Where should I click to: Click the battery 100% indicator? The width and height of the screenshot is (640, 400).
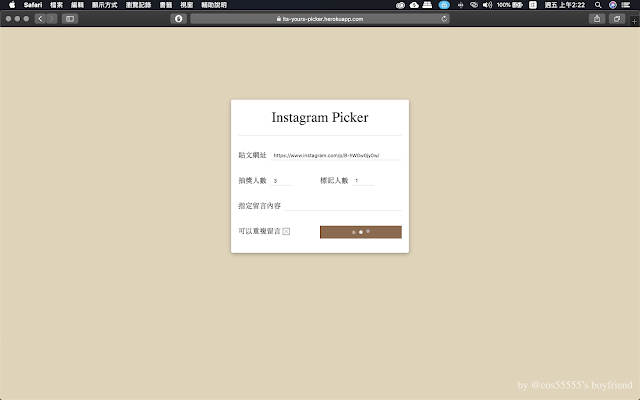(x=510, y=5)
